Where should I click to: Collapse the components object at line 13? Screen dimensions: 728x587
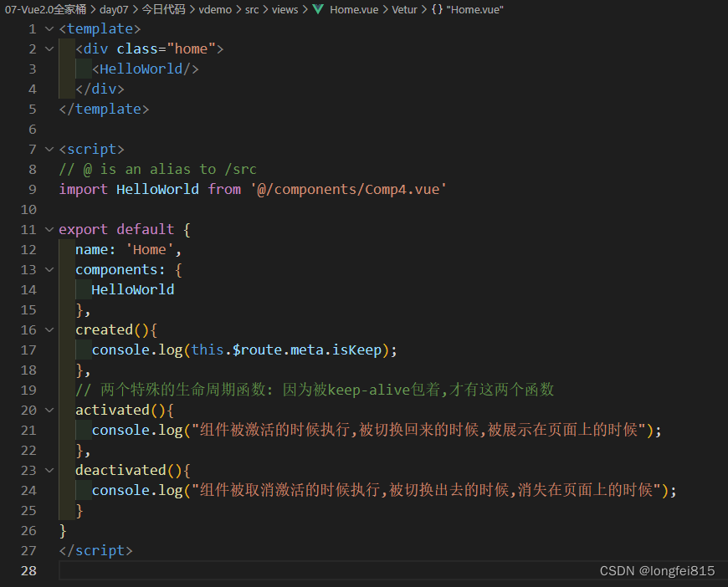pyautogui.click(x=49, y=270)
